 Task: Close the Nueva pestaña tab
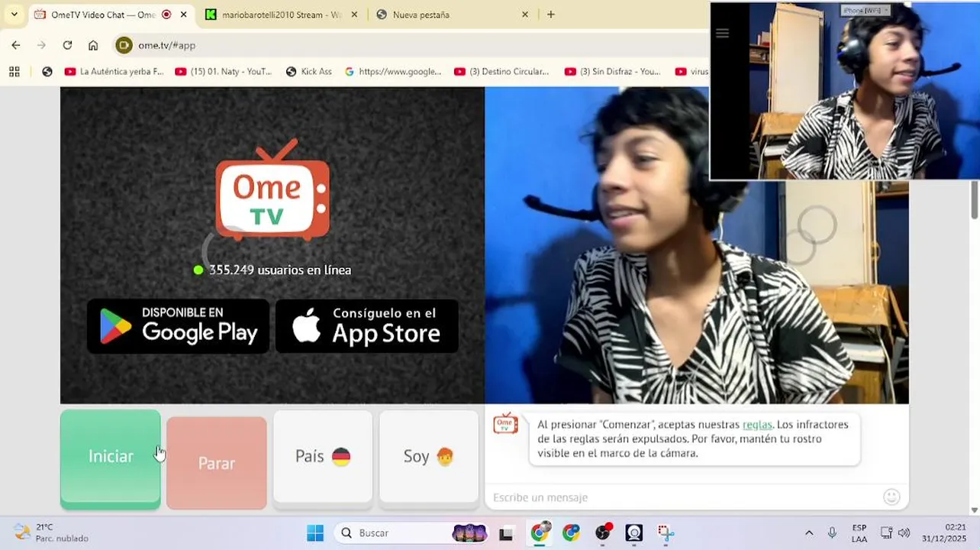(x=525, y=15)
